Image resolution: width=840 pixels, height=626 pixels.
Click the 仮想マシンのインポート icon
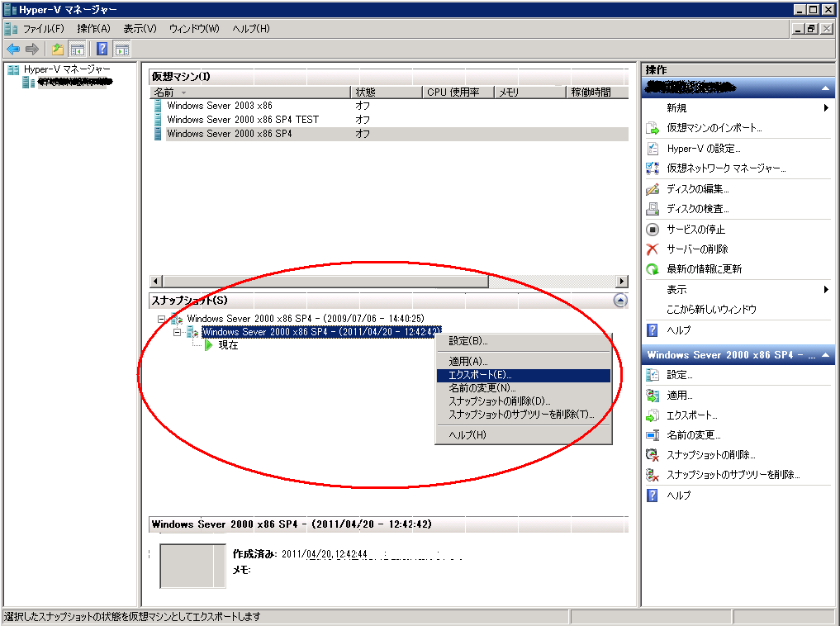point(652,128)
